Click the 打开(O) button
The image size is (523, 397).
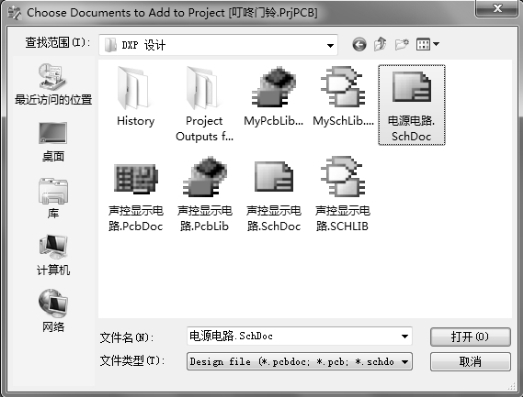point(470,337)
